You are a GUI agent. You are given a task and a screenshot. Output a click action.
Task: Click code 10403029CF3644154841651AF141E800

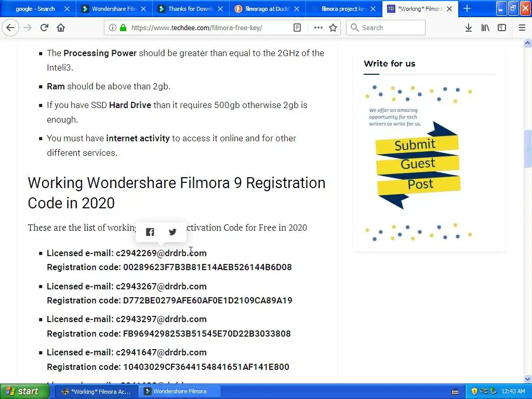(x=206, y=367)
